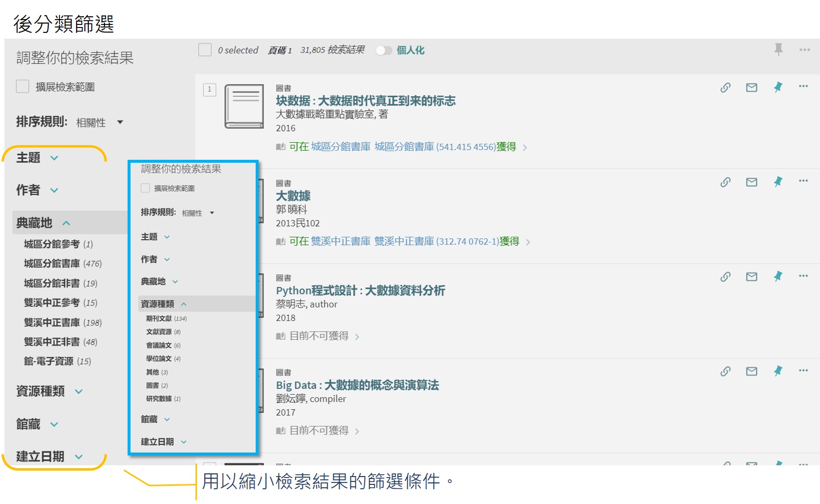820x504 pixels.
Task: Check the select-all results checkbox
Action: click(x=205, y=50)
